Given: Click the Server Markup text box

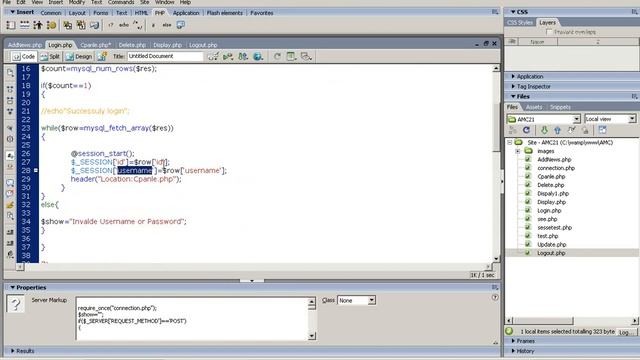Looking at the screenshot, I should click(x=192, y=319).
